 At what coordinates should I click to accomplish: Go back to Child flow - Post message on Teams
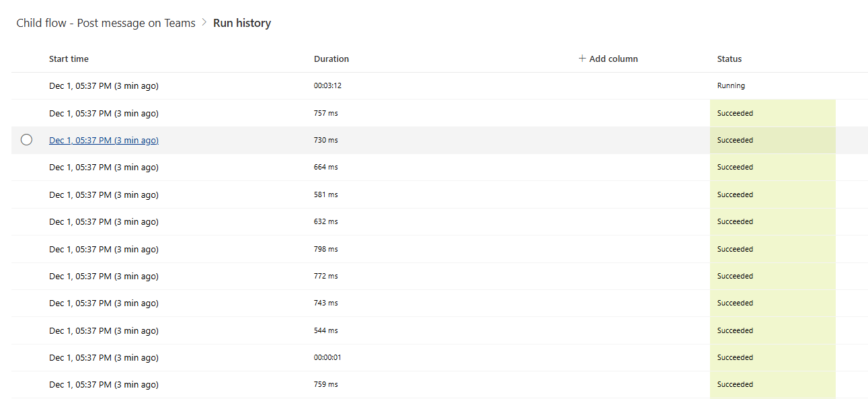106,23
